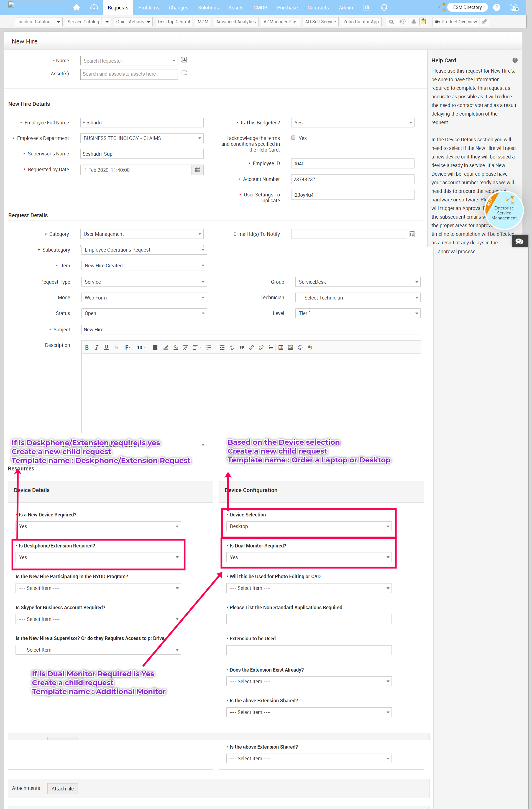Click the Attach file button
The image size is (532, 809).
pos(63,788)
